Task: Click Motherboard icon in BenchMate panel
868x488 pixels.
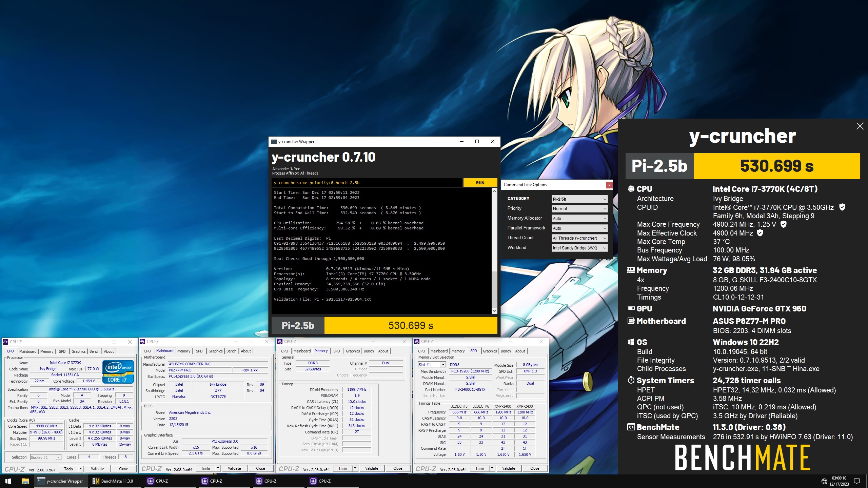Action: click(631, 321)
